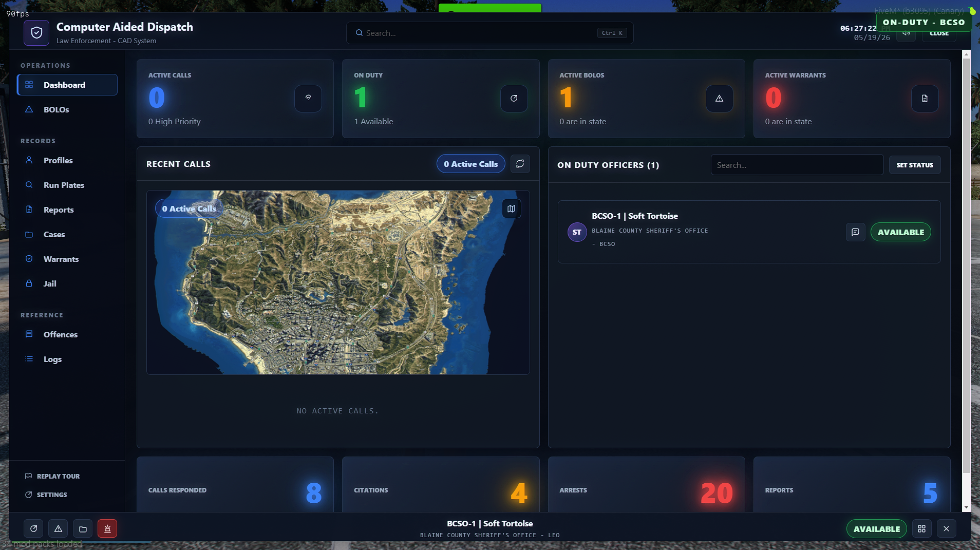Focus the top global search field
Viewport: 980px width, 550px height.
(x=489, y=33)
